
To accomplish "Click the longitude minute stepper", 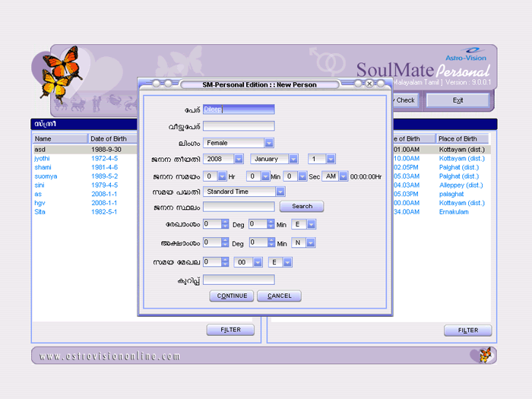I will tap(271, 224).
